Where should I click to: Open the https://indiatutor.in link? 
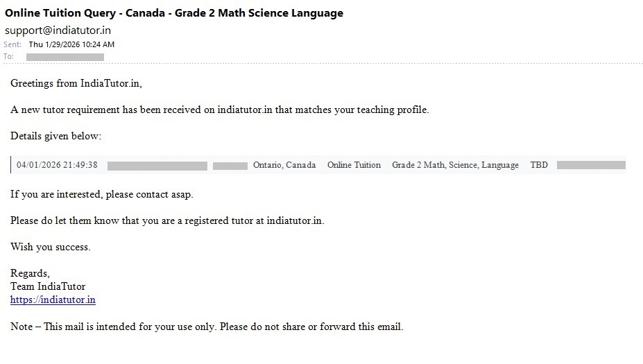[53, 300]
